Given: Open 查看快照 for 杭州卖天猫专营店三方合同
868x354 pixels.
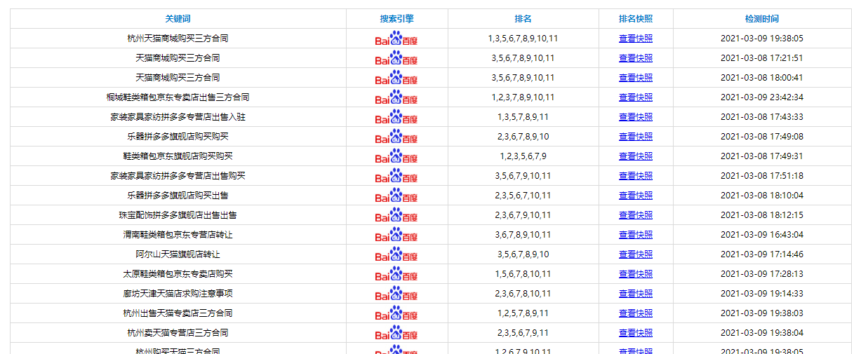Looking at the screenshot, I should 636,333.
